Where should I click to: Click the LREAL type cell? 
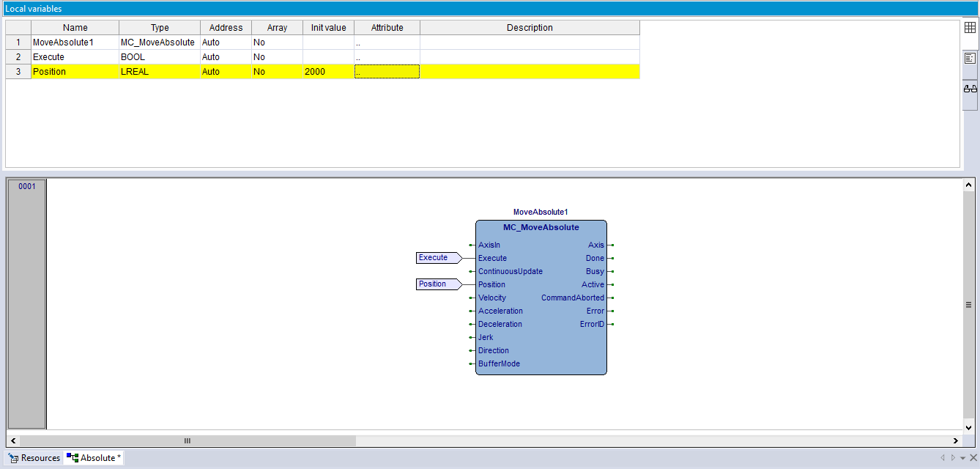pyautogui.click(x=160, y=72)
